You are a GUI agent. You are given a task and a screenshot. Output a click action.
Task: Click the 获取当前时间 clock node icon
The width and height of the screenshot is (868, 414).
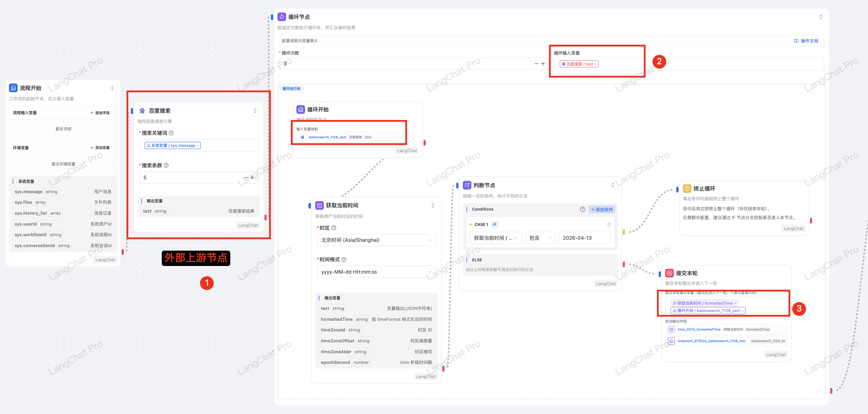click(319, 205)
